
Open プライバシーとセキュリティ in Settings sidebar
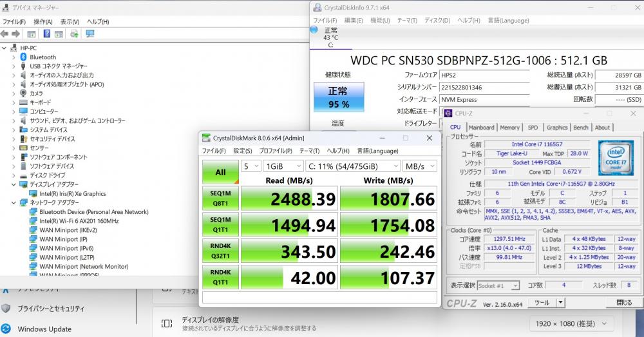pyautogui.click(x=51, y=308)
